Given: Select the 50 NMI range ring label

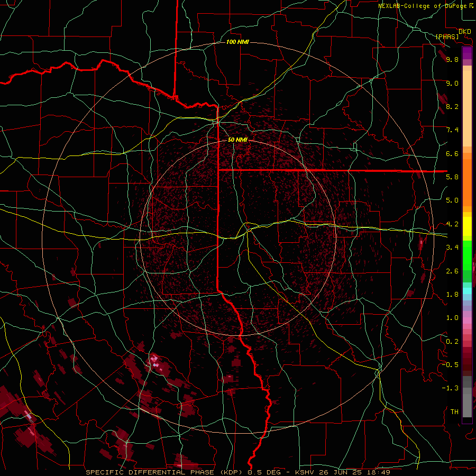Looking at the screenshot, I should coord(237,140).
